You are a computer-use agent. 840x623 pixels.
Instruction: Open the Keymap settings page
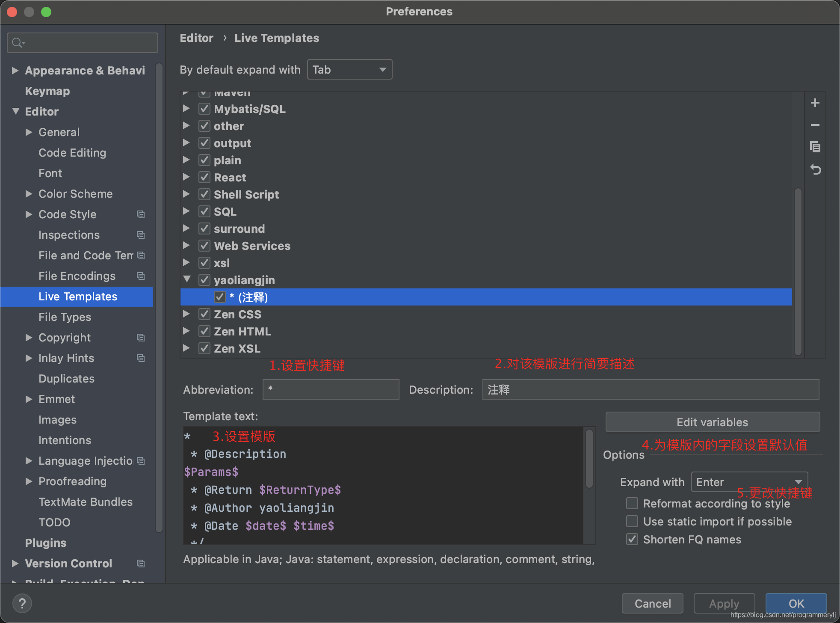pos(47,91)
